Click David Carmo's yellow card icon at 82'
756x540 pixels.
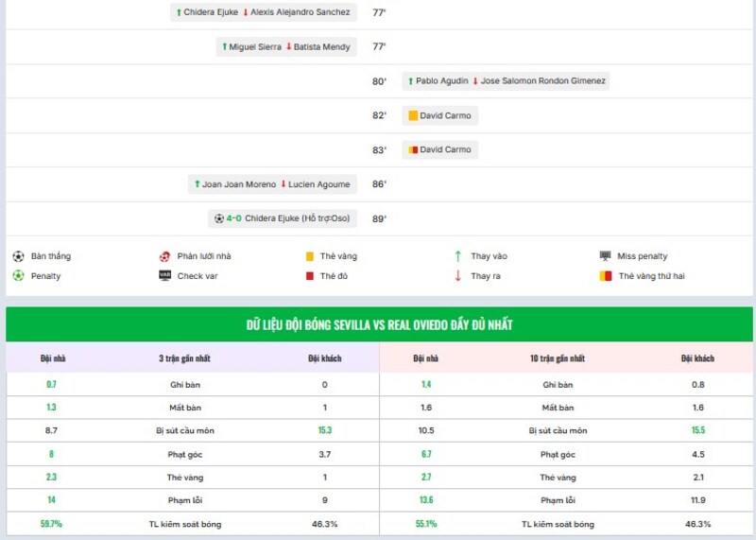coord(412,115)
